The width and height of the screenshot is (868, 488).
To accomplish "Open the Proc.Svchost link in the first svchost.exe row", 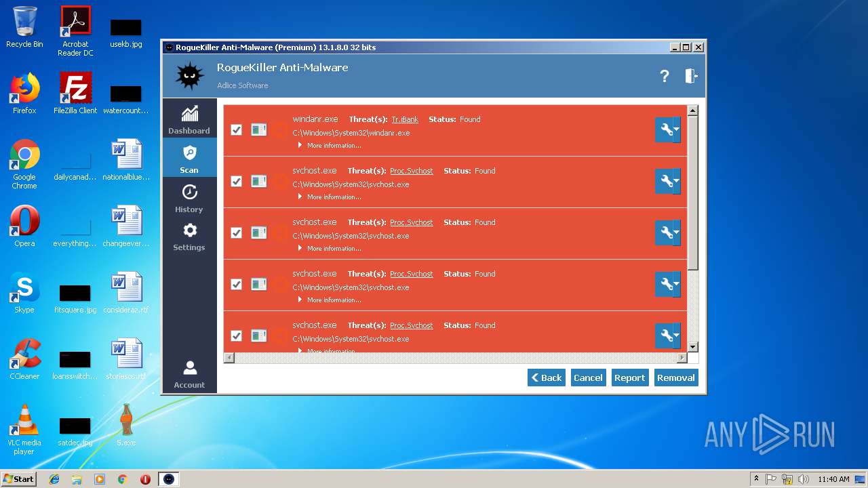I will pyautogui.click(x=412, y=171).
